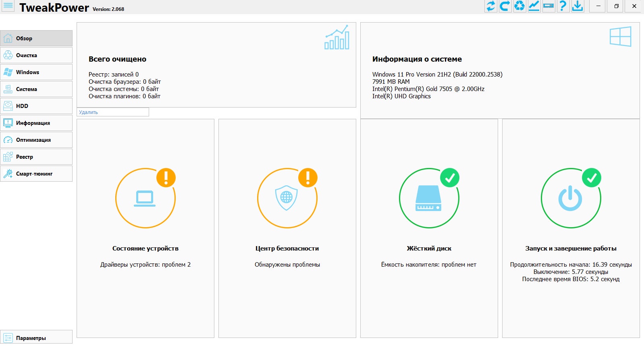Click the download update toolbar icon
Screen dimensions: 644x346
pyautogui.click(x=578, y=6)
